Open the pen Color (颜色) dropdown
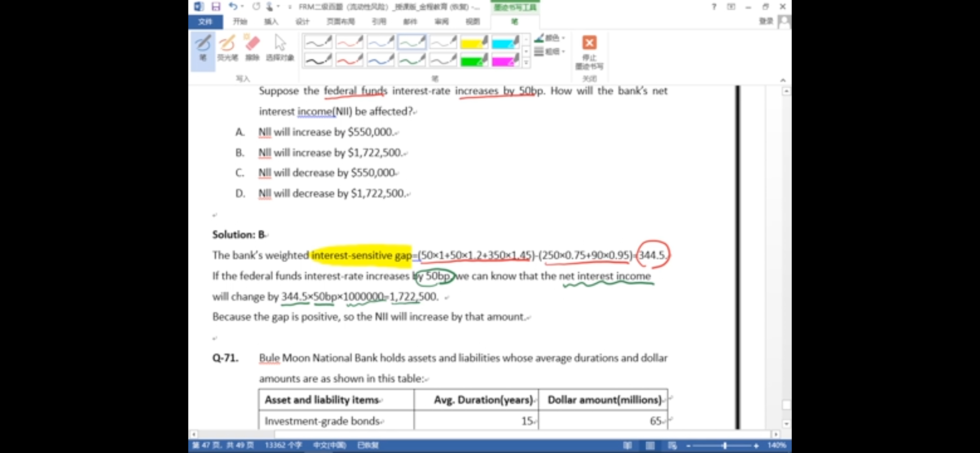980x453 pixels. [550, 38]
